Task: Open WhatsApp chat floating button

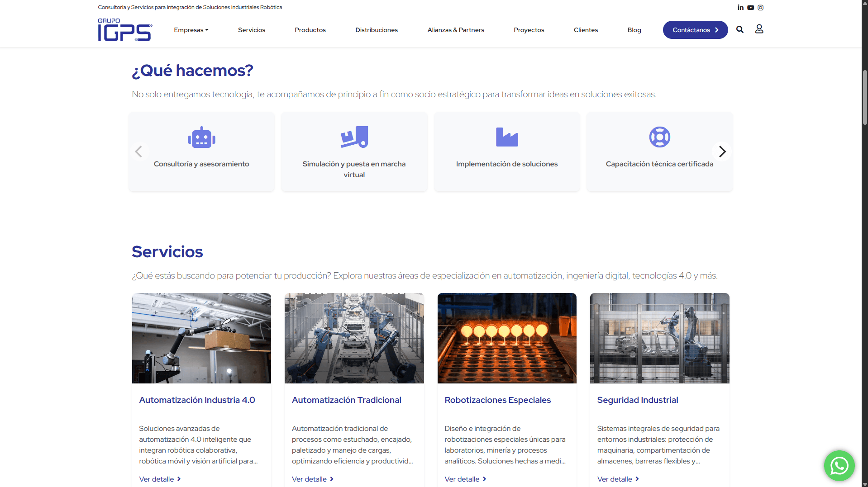Action: click(839, 465)
